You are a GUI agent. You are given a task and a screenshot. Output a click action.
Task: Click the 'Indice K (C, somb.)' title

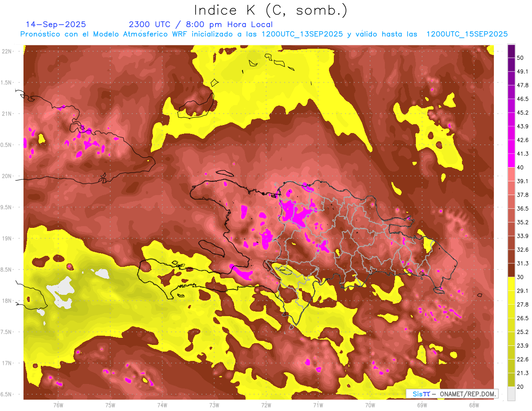(270, 10)
